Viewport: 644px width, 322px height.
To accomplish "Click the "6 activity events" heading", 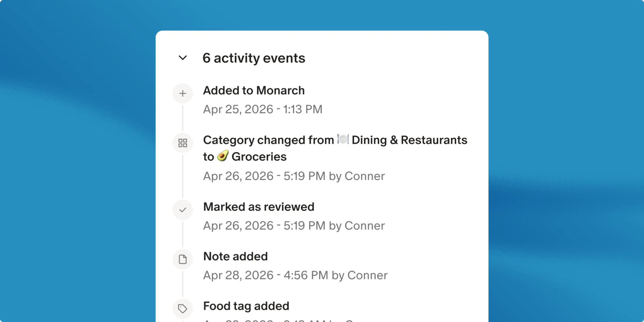I will (254, 58).
